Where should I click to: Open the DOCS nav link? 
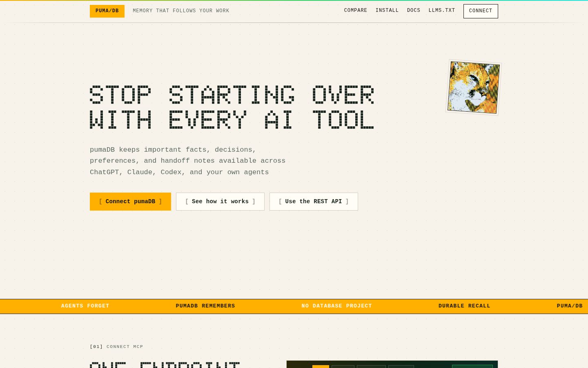(413, 11)
